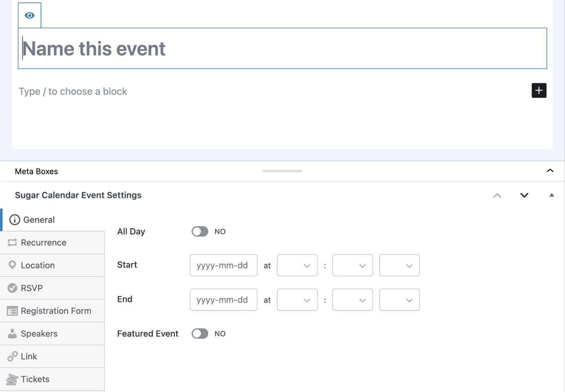Open the Registration Form tab
565x392 pixels.
click(52, 311)
